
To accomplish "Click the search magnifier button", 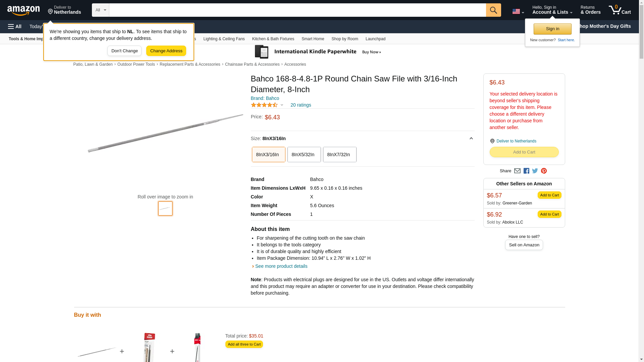I will tap(493, 10).
